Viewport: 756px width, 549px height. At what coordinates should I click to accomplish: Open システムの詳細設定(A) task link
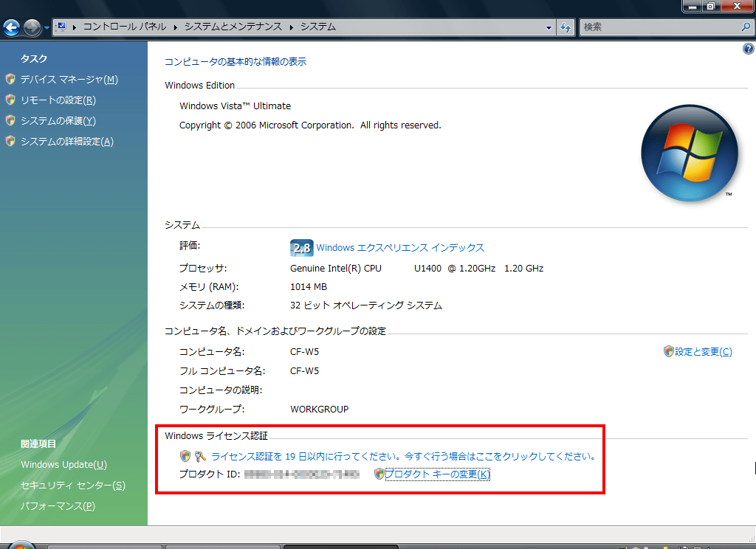67,142
